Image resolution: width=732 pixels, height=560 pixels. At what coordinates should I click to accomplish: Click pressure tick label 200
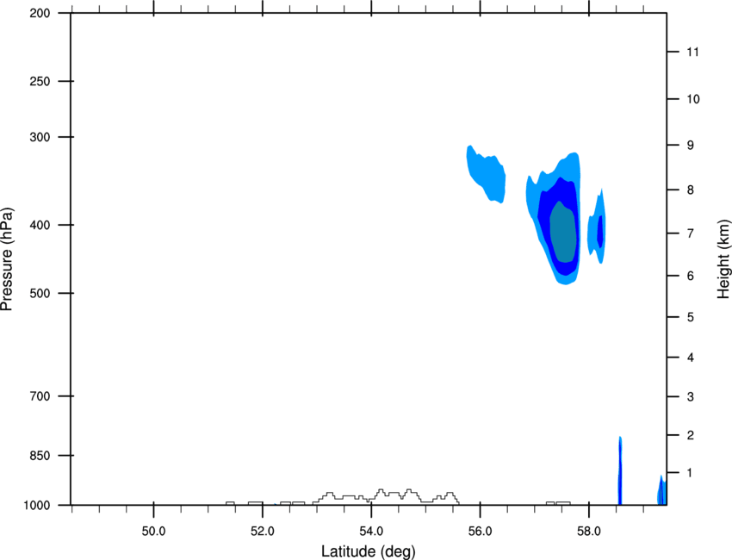pyautogui.click(x=40, y=13)
